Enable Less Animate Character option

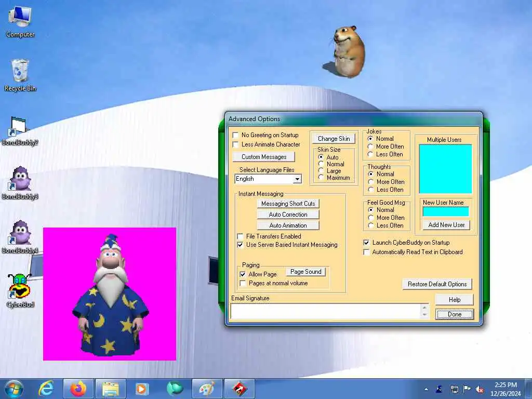(x=235, y=144)
